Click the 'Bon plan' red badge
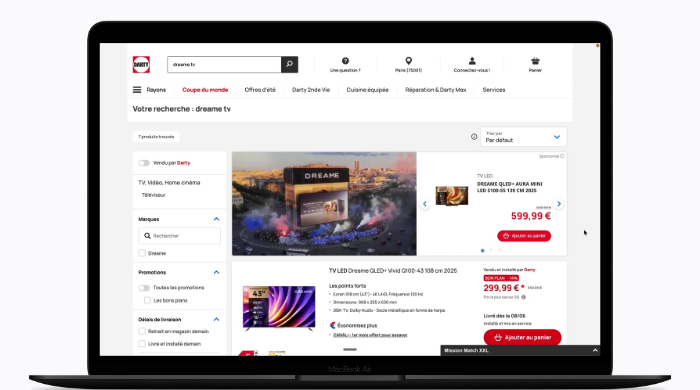The height and width of the screenshot is (390, 700). [x=501, y=278]
